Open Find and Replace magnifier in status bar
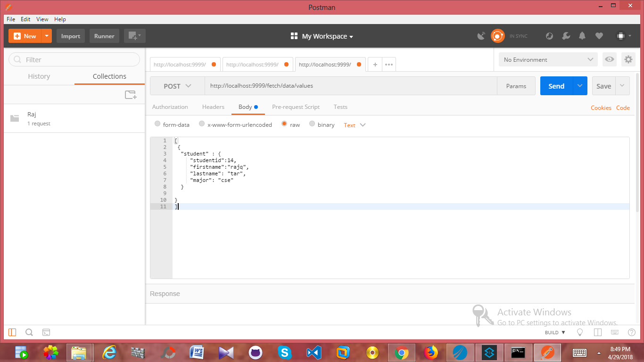This screenshot has width=644, height=362. [29, 332]
